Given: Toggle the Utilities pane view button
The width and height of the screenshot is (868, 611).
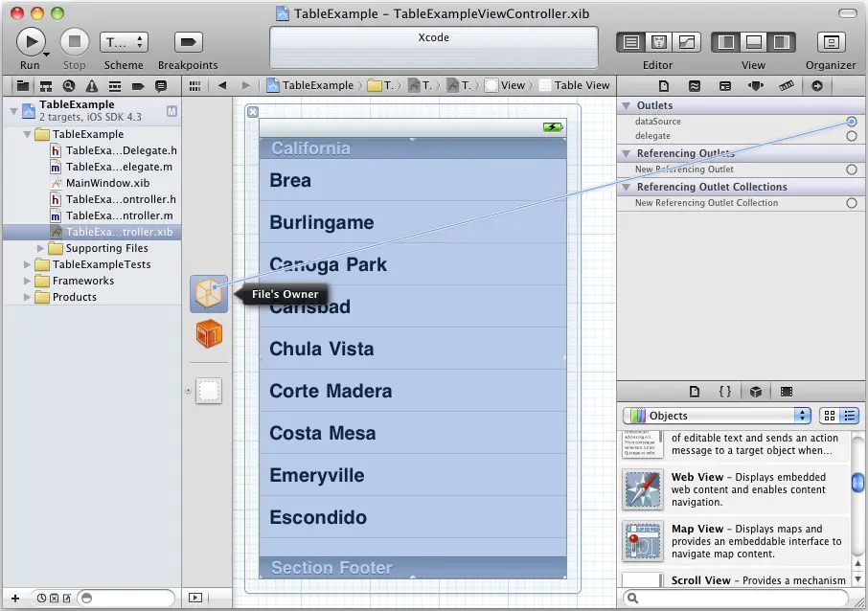Looking at the screenshot, I should click(x=782, y=42).
